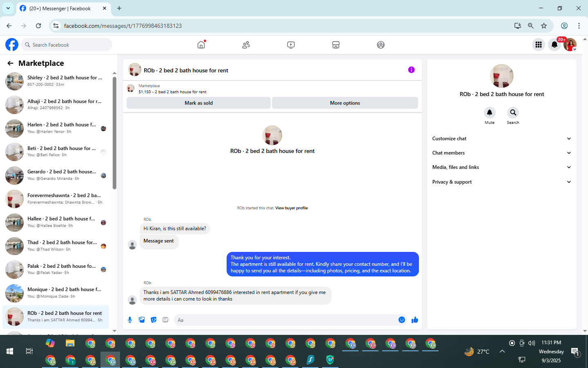The width and height of the screenshot is (588, 368).
Task: Open the account profile picture menu
Action: 570,45
